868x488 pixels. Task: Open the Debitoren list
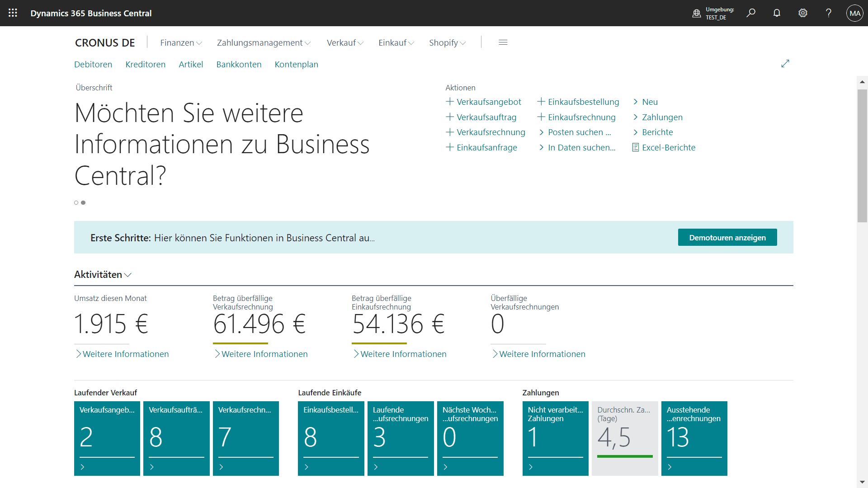(93, 64)
